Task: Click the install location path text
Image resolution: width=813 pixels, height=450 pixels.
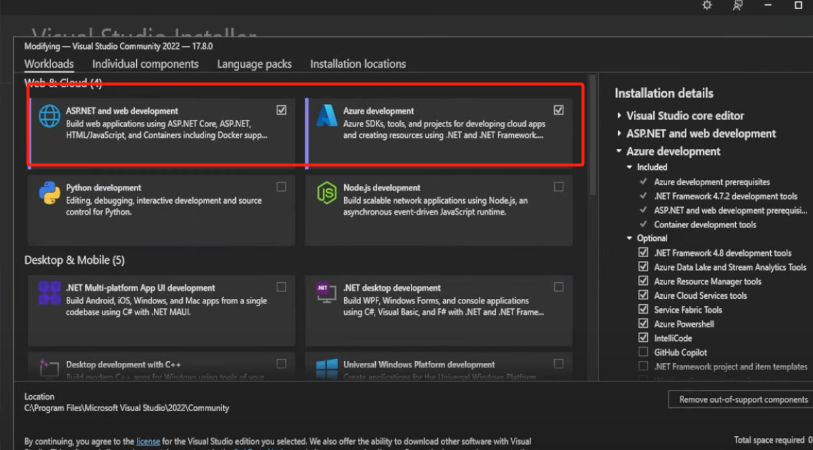Action: pyautogui.click(x=127, y=408)
